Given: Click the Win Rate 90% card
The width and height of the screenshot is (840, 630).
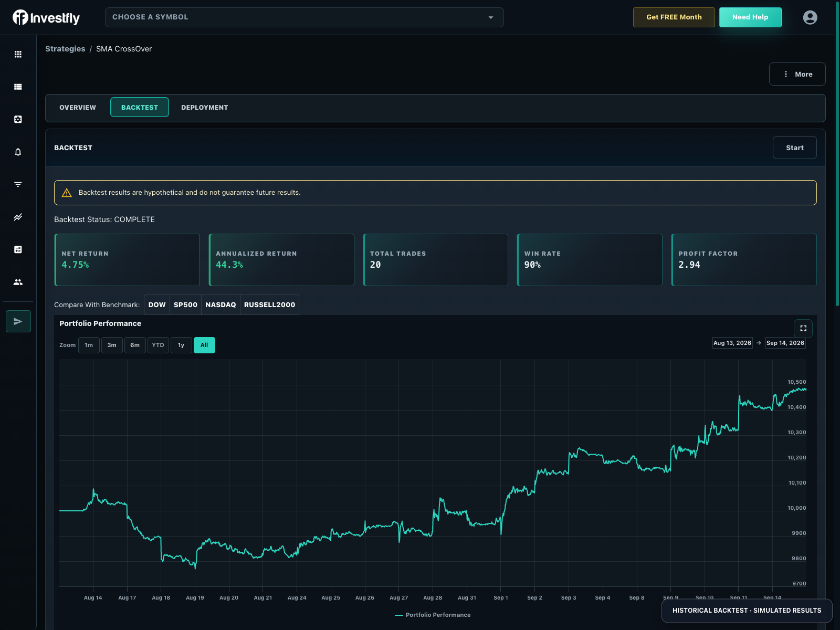Looking at the screenshot, I should point(590,260).
